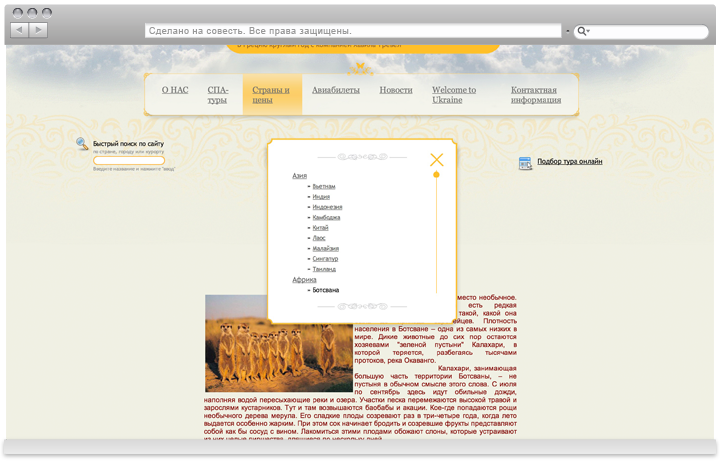The image size is (720, 462).
Task: Open the Вьетнам country link
Action: 324,186
